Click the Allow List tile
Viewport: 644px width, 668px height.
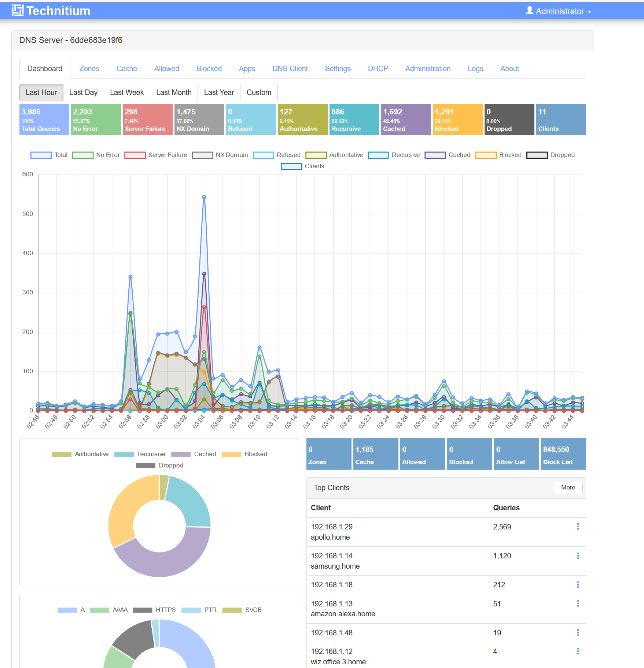pos(516,454)
